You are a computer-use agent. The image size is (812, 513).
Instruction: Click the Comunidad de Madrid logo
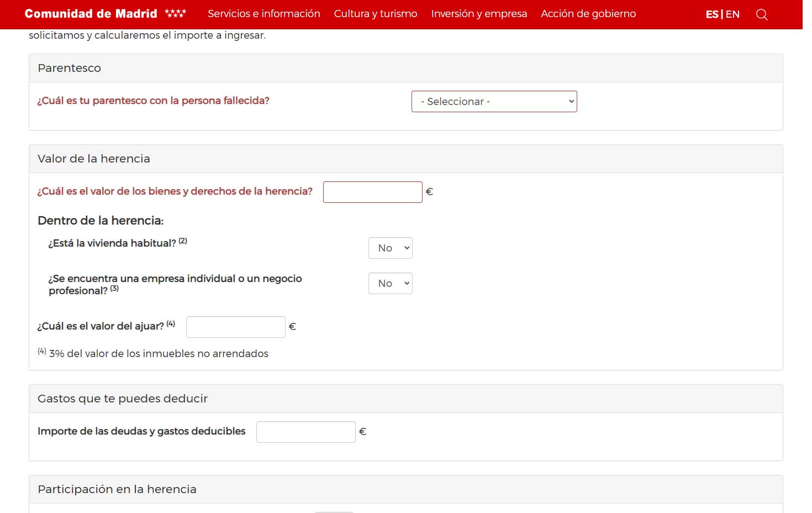(105, 14)
